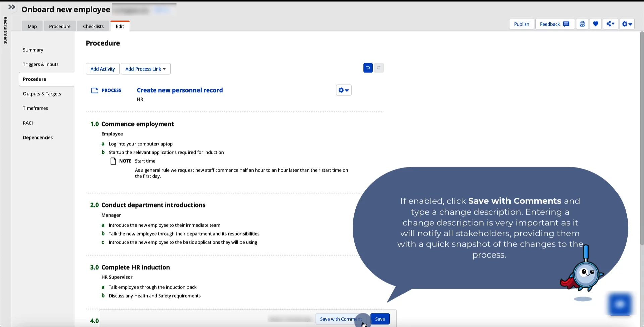Open the Map tab
This screenshot has height=327, width=644.
(32, 26)
